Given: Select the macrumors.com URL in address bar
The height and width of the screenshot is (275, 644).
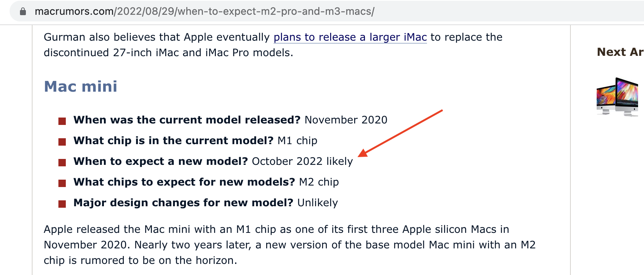Looking at the screenshot, I should [x=204, y=11].
